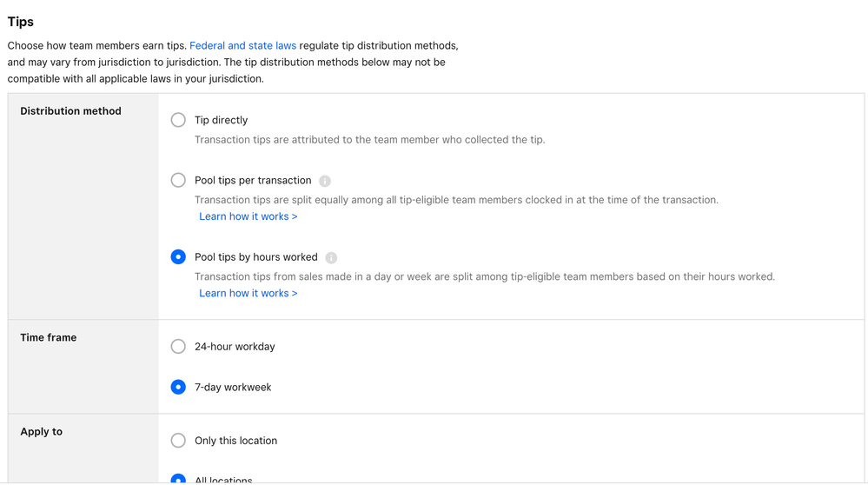Click the Apply to section label
The height and width of the screenshot is (485, 868).
click(x=42, y=431)
